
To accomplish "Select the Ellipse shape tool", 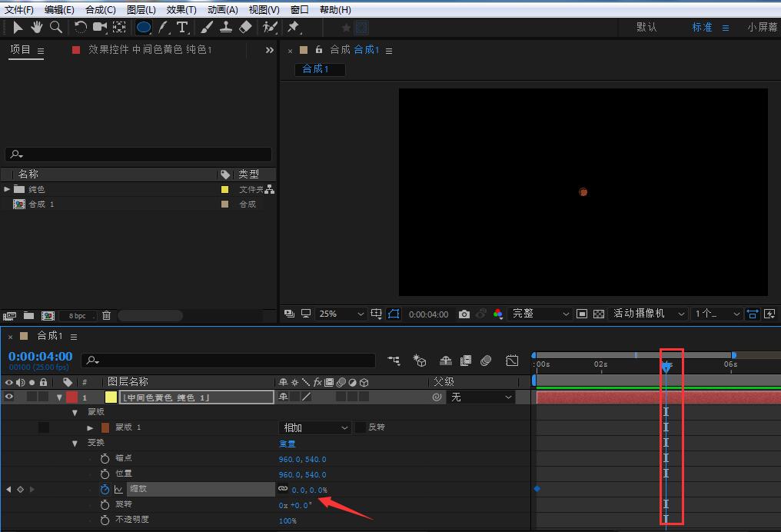I will [x=144, y=27].
